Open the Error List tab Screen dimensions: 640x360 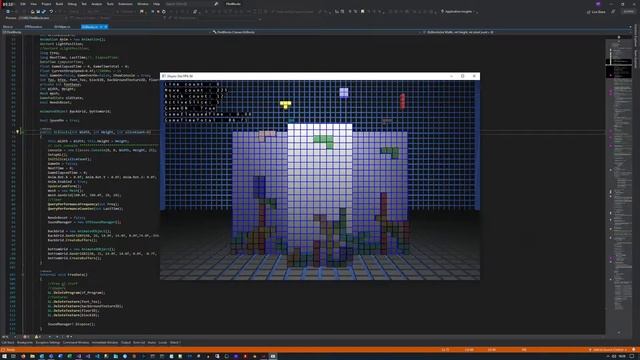click(x=139, y=342)
